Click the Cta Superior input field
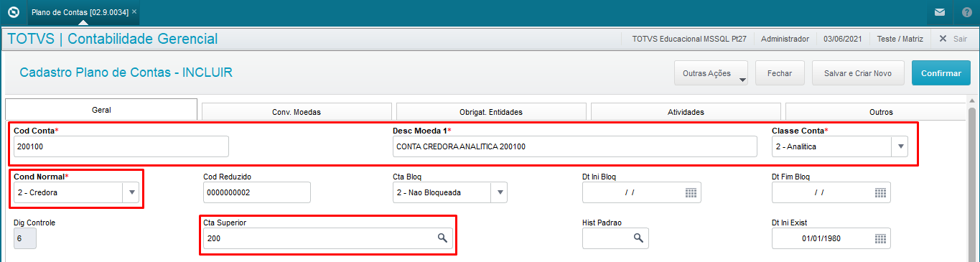 click(x=328, y=238)
